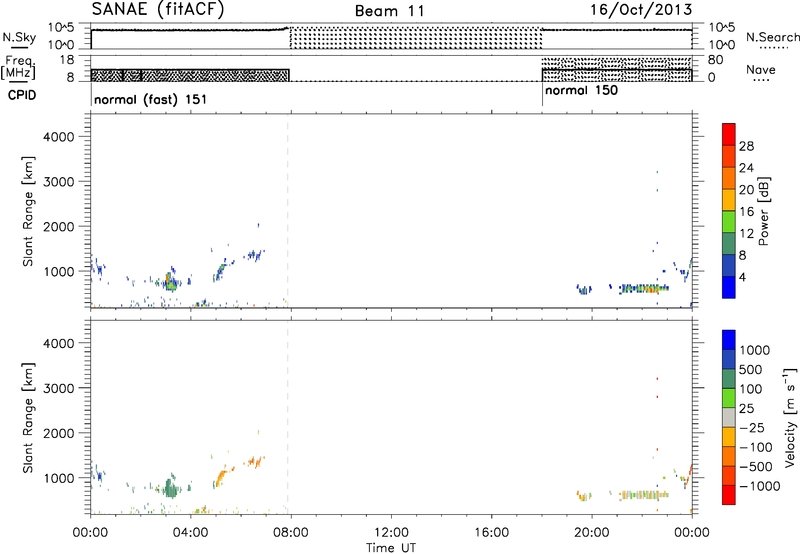The width and height of the screenshot is (800, 554).
Task: Click the 4000 tick in the power panel
Action: pyautogui.click(x=58, y=137)
